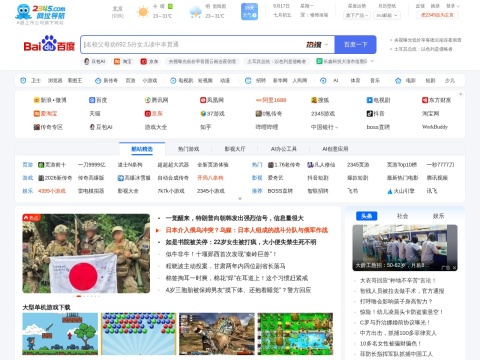Select the 头条 news tab

click(366, 216)
